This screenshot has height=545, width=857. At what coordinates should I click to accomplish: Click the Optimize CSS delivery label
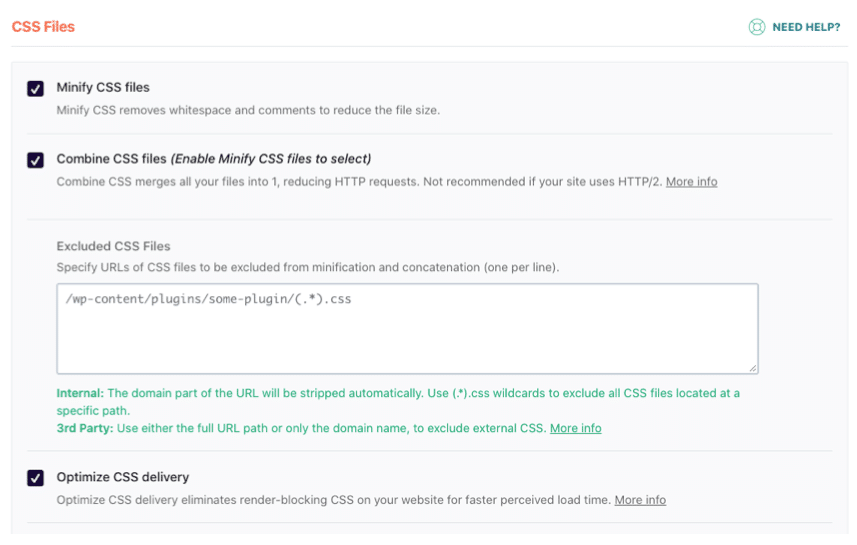click(x=122, y=477)
